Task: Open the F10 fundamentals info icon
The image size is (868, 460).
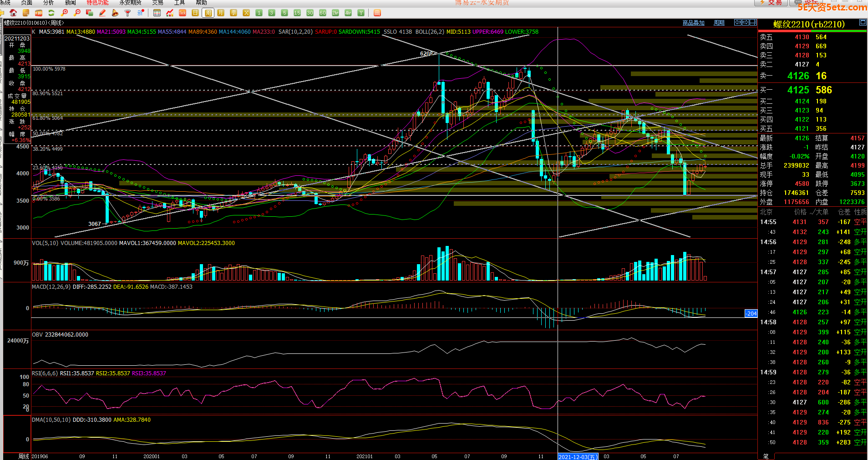Action: (39, 13)
